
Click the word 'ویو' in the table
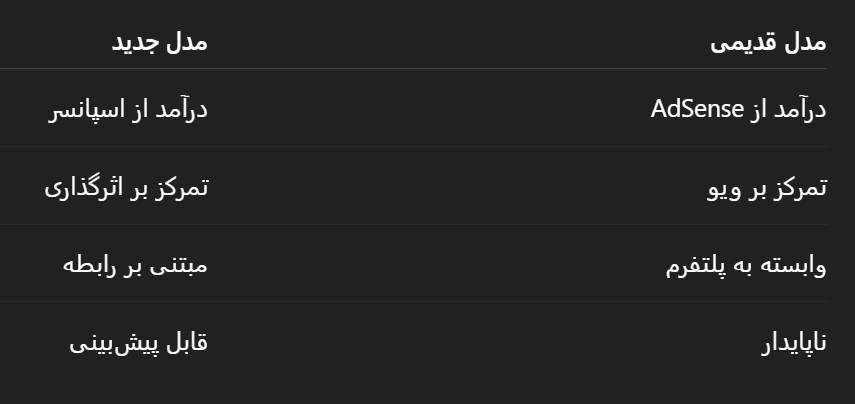click(x=720, y=187)
